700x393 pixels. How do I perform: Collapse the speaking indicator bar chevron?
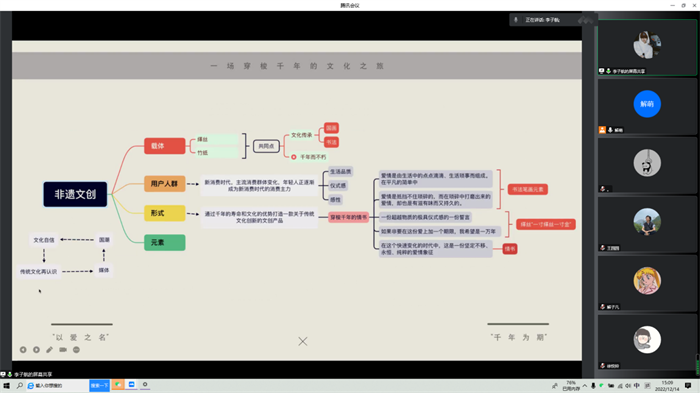[x=585, y=20]
